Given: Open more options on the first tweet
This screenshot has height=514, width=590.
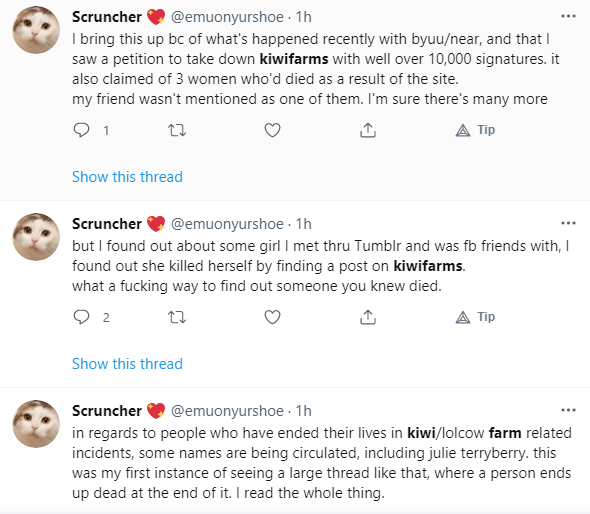Looking at the screenshot, I should (x=568, y=16).
